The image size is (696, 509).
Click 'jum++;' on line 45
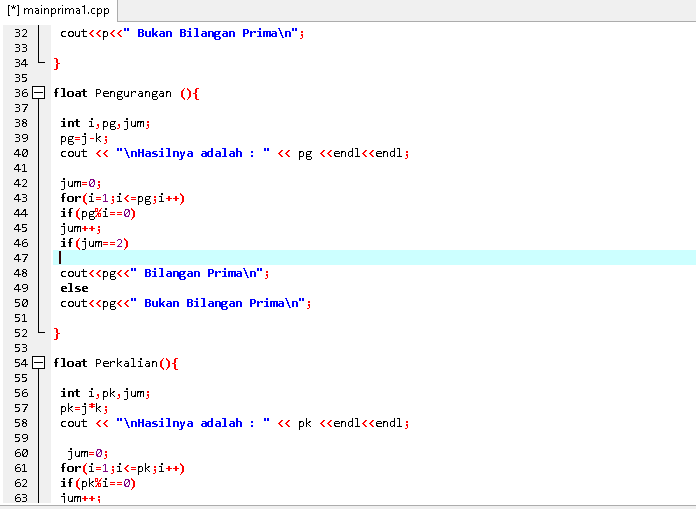coord(81,228)
